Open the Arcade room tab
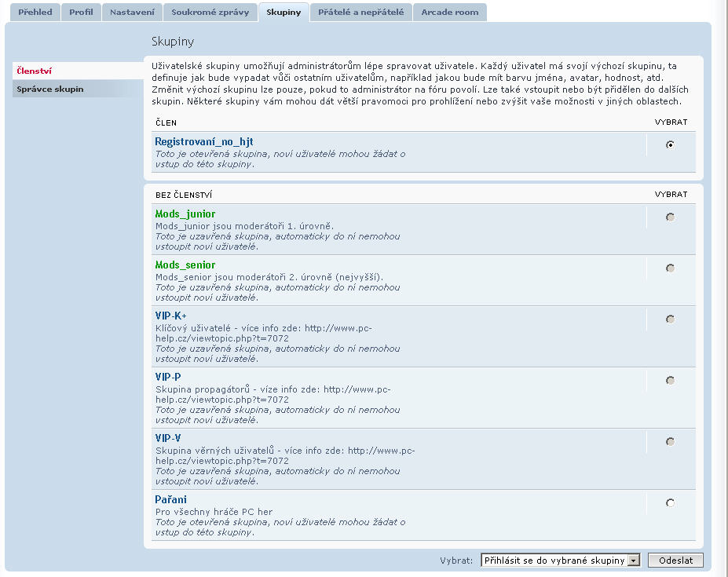 tap(450, 12)
